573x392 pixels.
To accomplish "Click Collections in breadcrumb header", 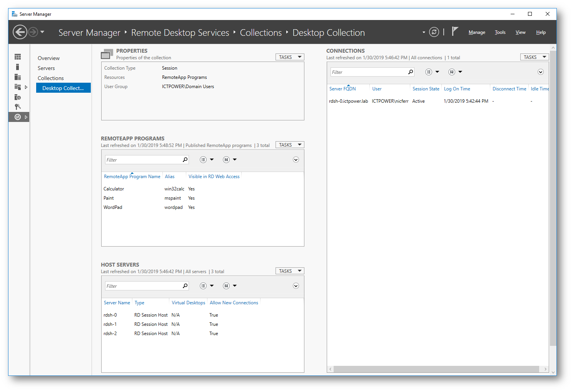I will click(x=261, y=33).
